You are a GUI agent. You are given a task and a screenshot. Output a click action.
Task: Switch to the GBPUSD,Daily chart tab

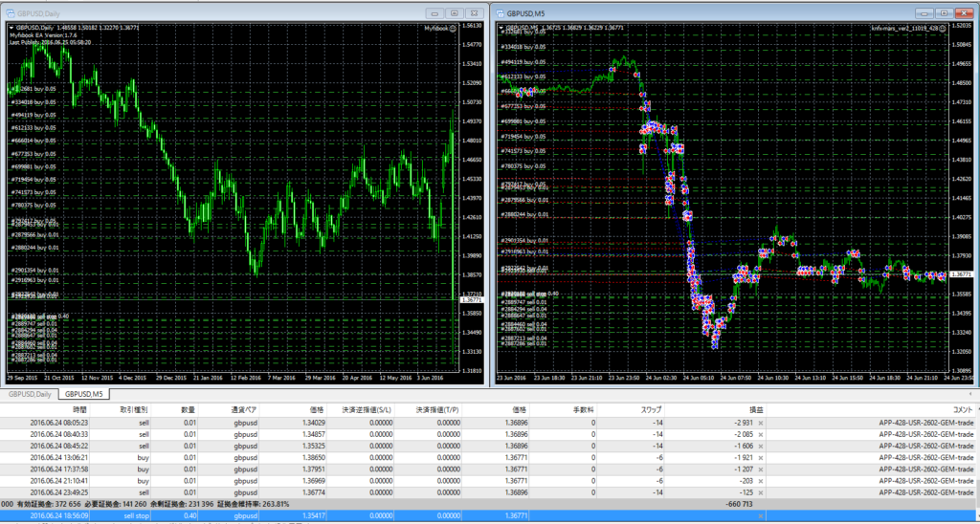30,393
